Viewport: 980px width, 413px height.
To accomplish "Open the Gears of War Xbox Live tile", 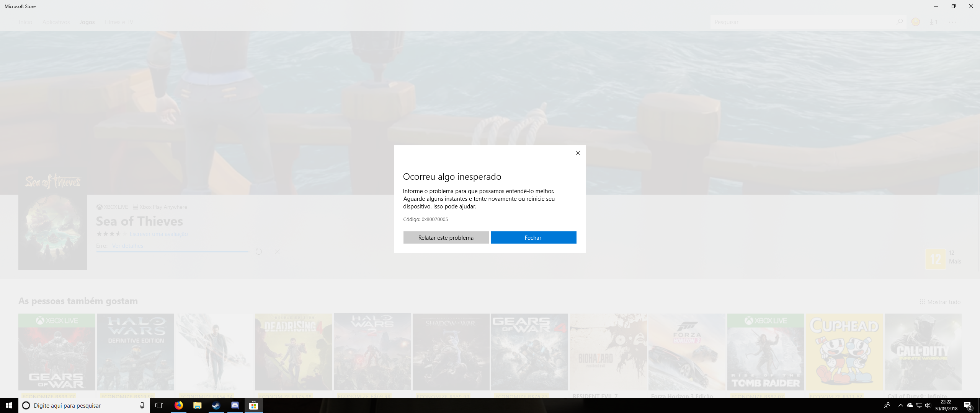I will tap(57, 352).
